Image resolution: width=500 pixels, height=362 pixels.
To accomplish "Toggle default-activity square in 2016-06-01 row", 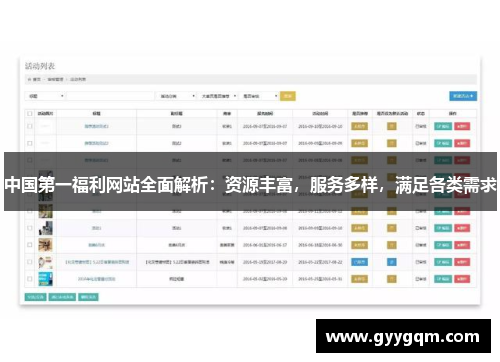I will coord(392,245).
